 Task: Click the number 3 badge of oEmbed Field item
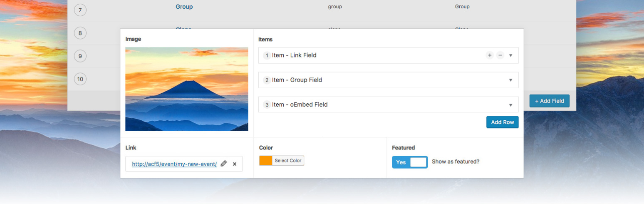(x=267, y=104)
